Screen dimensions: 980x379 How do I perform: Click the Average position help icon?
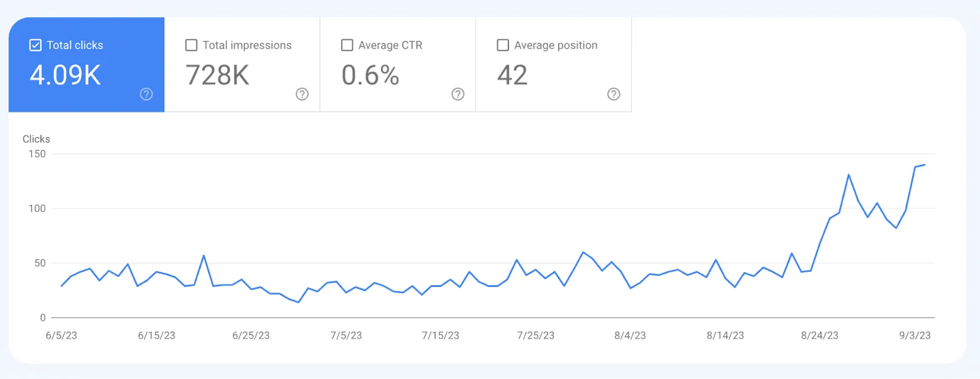click(x=614, y=94)
